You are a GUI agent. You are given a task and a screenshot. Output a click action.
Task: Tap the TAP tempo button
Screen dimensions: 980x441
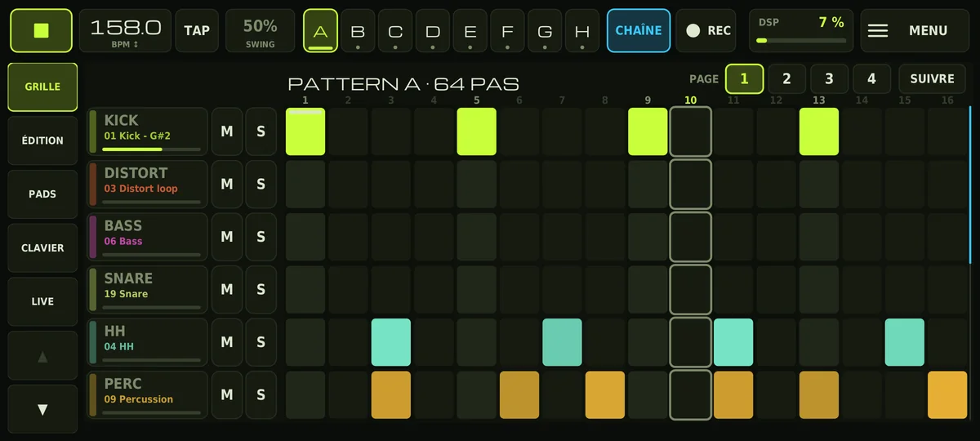(x=197, y=30)
